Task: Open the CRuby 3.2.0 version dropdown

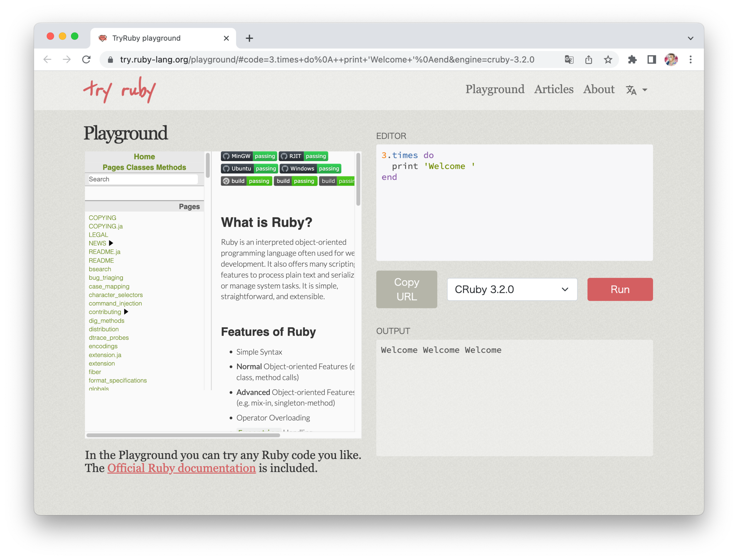Action: click(512, 289)
